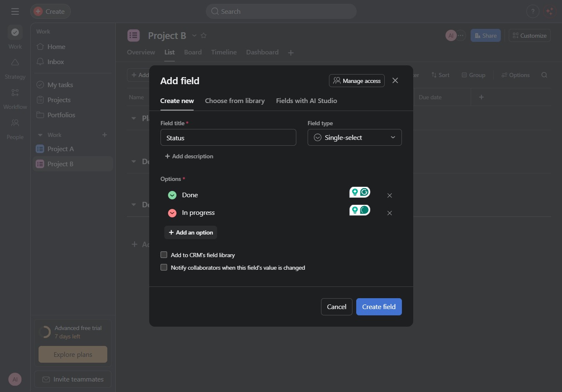Check Notify collaborators when value changed

click(164, 267)
